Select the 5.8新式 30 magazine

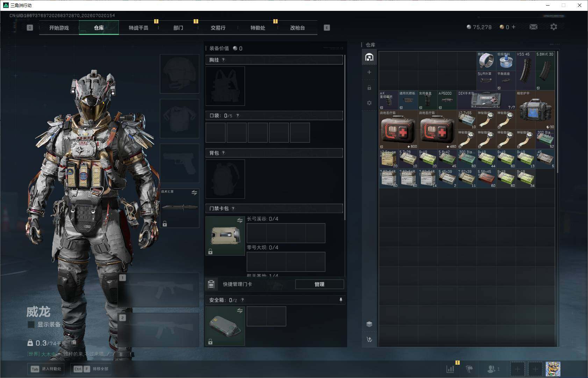545,71
